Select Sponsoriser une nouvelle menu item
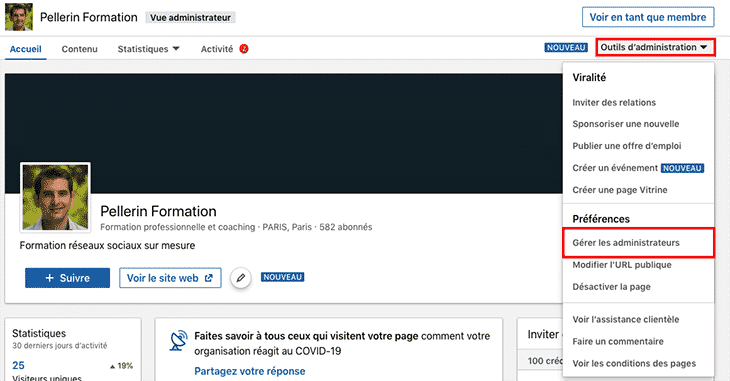 (x=626, y=124)
